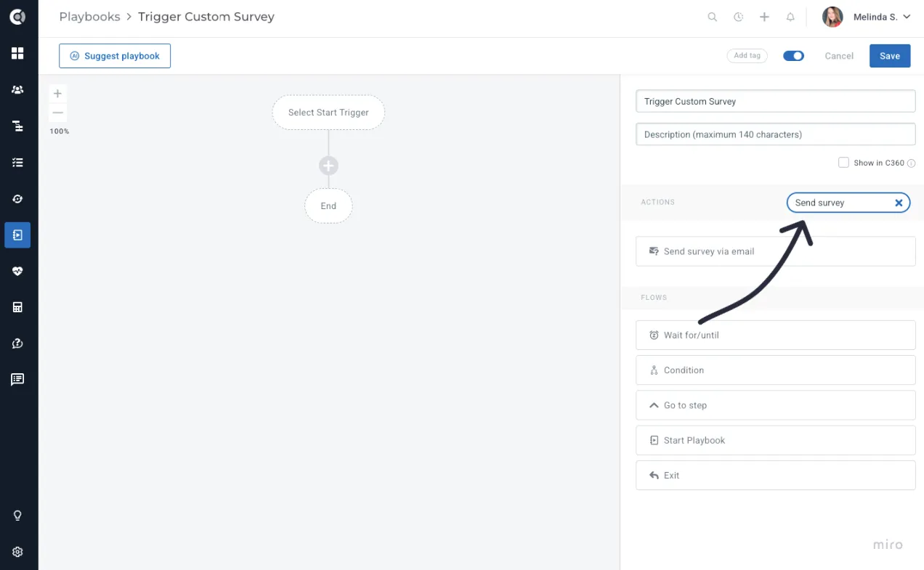Toggle the playbook active switch
This screenshot has height=570, width=924.
click(793, 56)
